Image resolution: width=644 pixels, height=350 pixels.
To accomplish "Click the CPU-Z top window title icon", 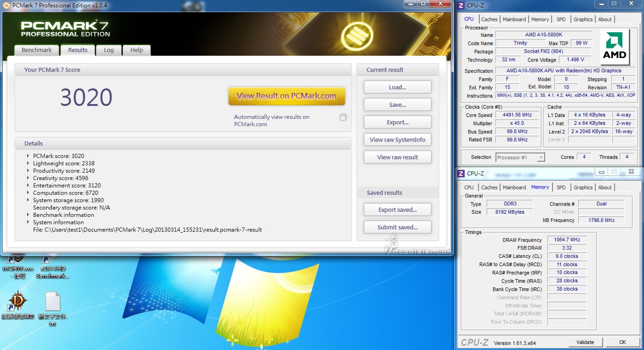I will click(461, 5).
